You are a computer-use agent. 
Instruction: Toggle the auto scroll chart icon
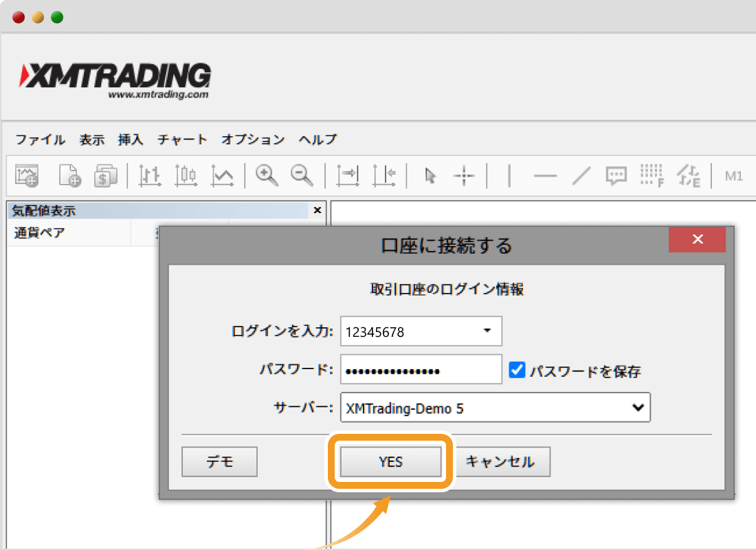tap(348, 175)
